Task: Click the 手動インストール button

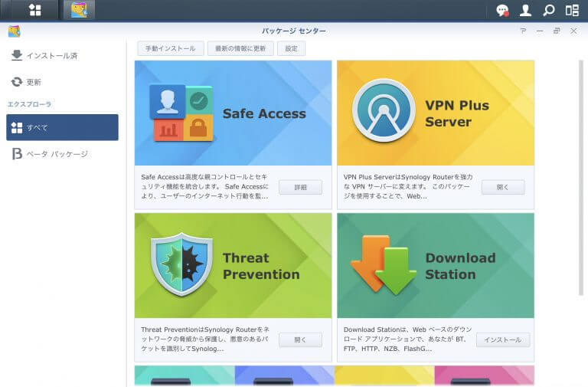Action: (170, 48)
